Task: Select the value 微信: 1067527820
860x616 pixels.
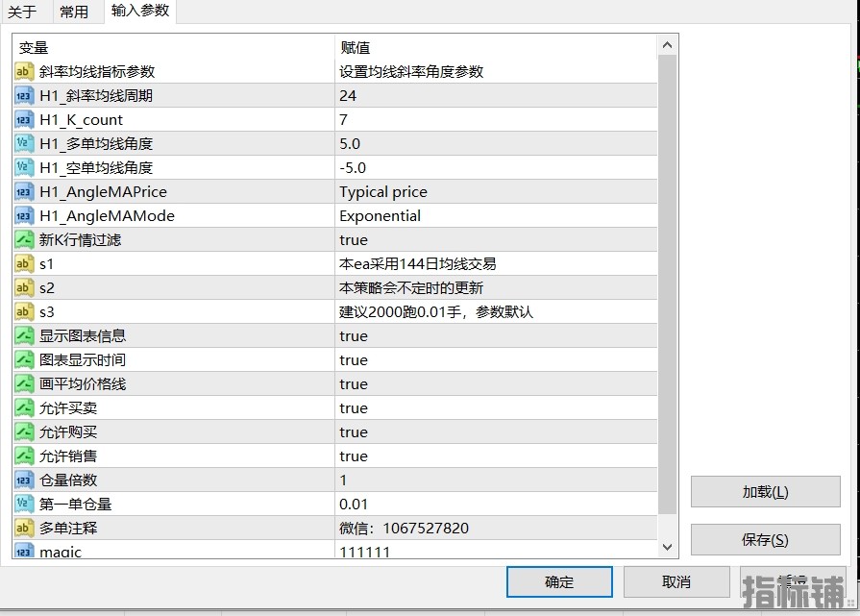Action: [496, 528]
